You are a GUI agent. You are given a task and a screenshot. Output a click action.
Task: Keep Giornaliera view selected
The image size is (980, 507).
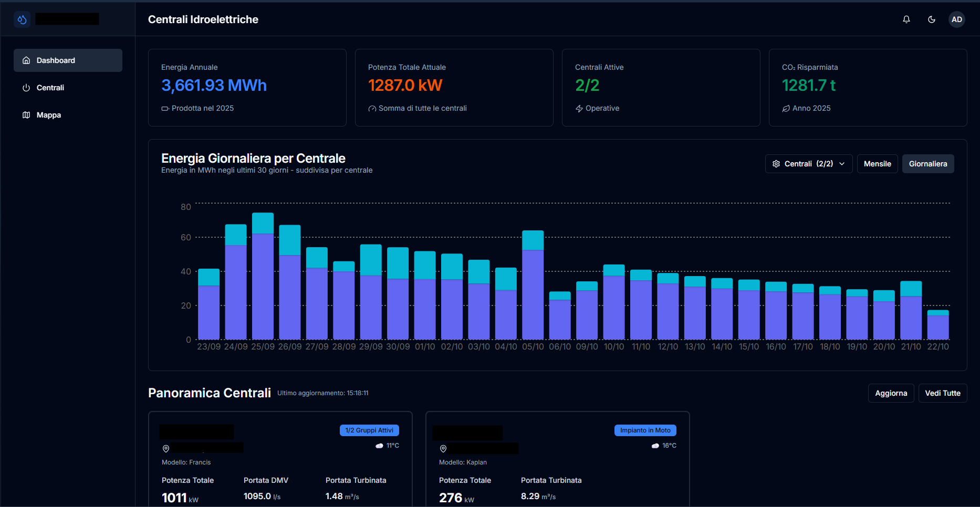tap(928, 163)
